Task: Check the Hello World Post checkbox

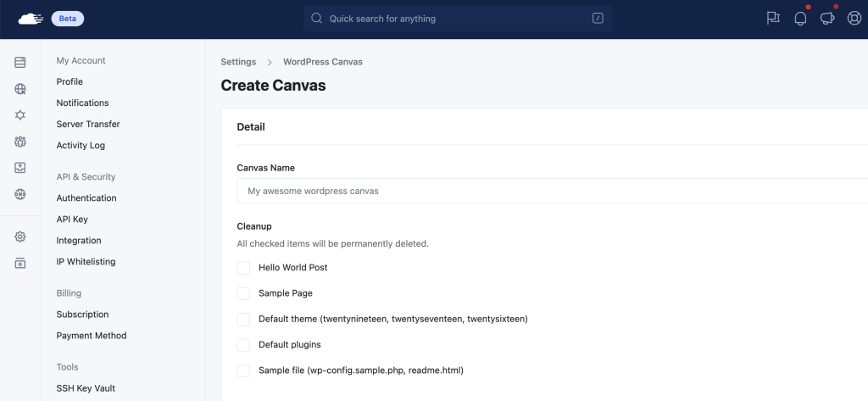Action: [x=243, y=268]
